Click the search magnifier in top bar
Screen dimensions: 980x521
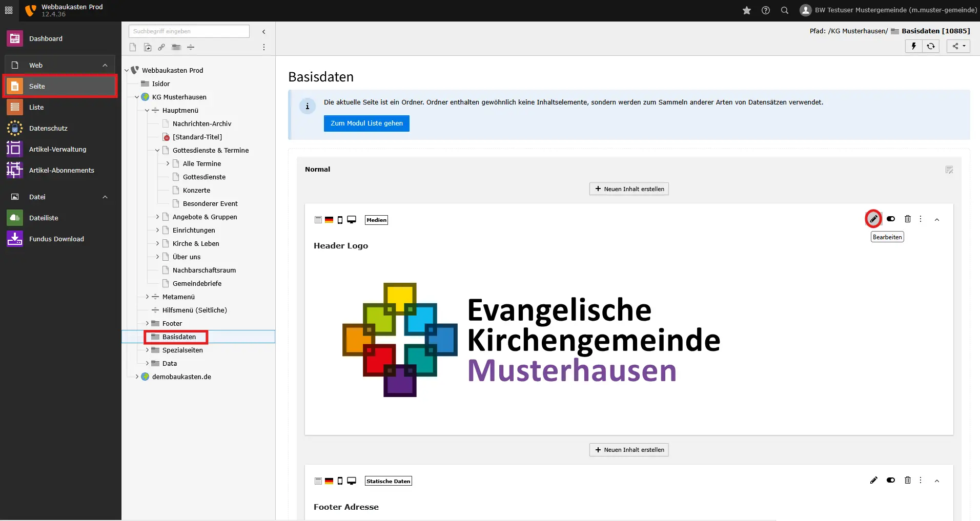click(784, 10)
